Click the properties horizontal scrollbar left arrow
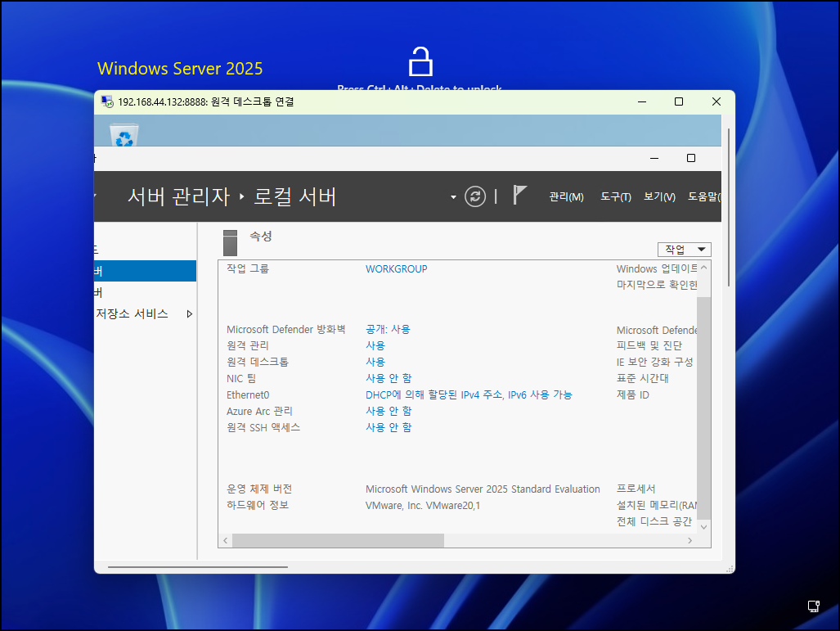This screenshot has height=631, width=840. point(226,540)
